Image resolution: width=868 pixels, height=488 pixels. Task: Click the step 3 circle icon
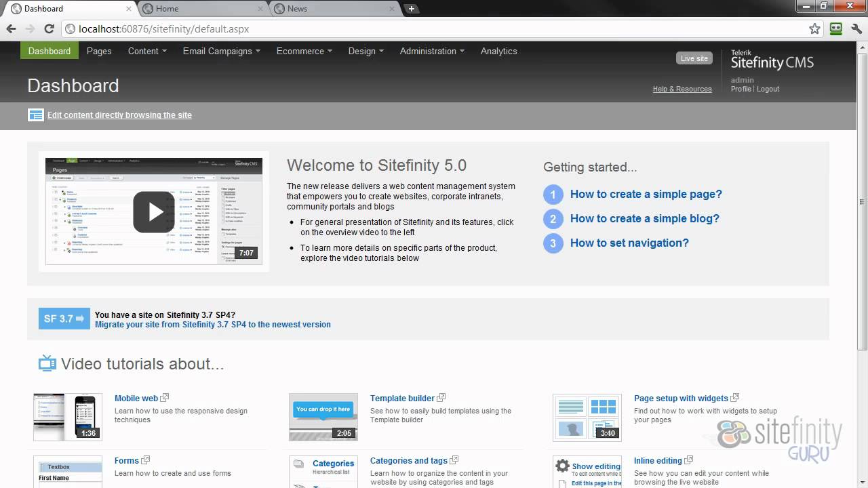pyautogui.click(x=553, y=243)
